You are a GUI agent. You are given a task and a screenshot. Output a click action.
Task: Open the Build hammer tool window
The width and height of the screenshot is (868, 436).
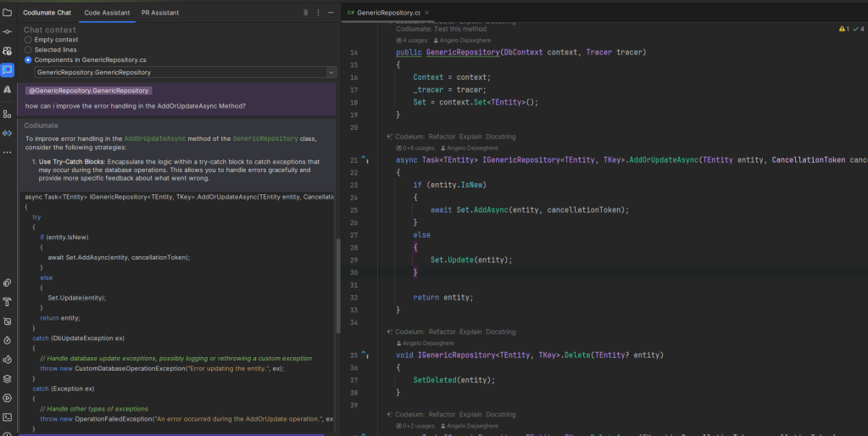tap(7, 302)
